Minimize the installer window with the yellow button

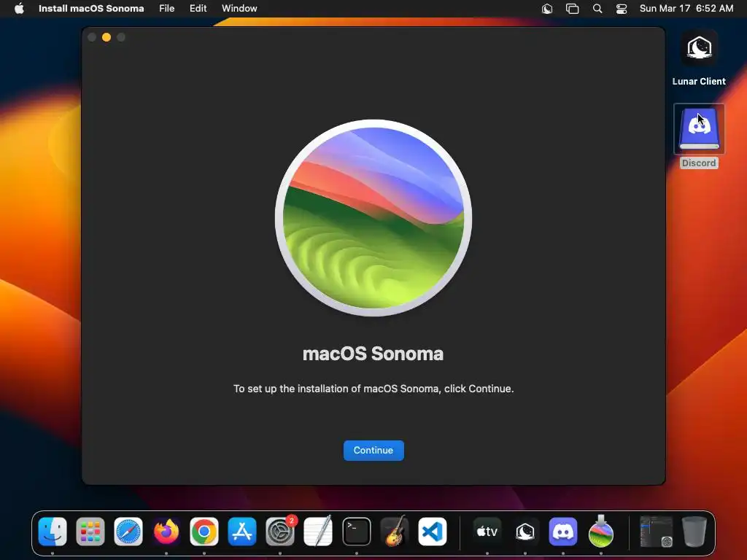point(107,37)
